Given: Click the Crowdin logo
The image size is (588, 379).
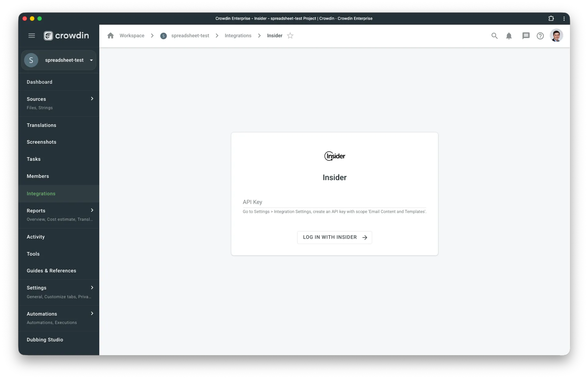Looking at the screenshot, I should (x=66, y=35).
